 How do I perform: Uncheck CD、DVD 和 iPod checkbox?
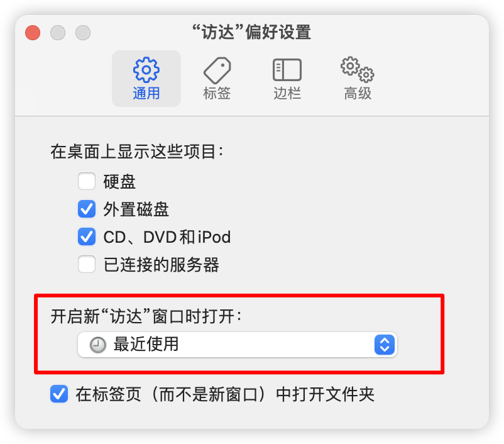[x=87, y=237]
